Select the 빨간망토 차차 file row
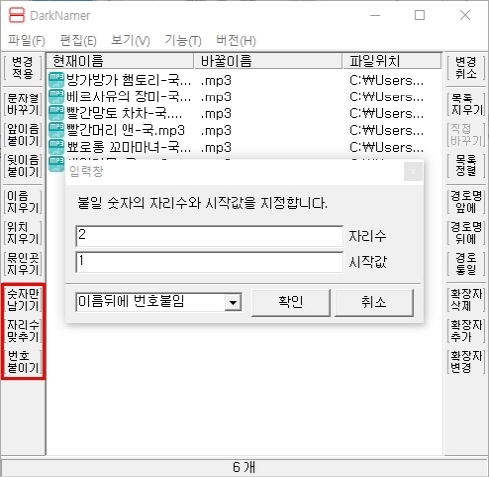This screenshot has width=489, height=477. coord(244,113)
